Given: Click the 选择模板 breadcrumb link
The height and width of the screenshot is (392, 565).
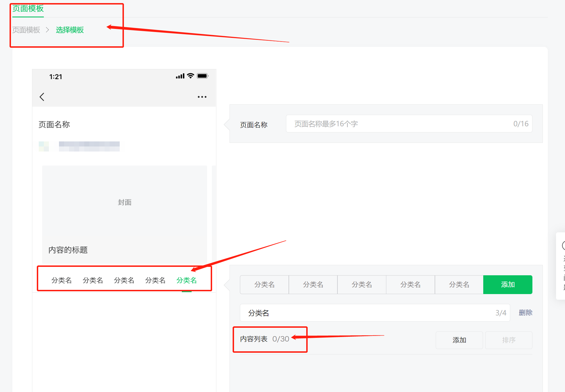Looking at the screenshot, I should click(69, 30).
